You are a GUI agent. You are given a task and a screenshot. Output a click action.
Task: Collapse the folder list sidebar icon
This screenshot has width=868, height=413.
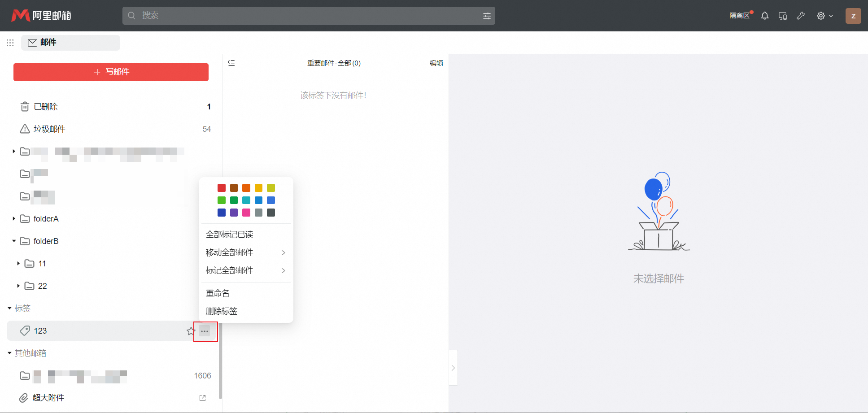point(231,63)
